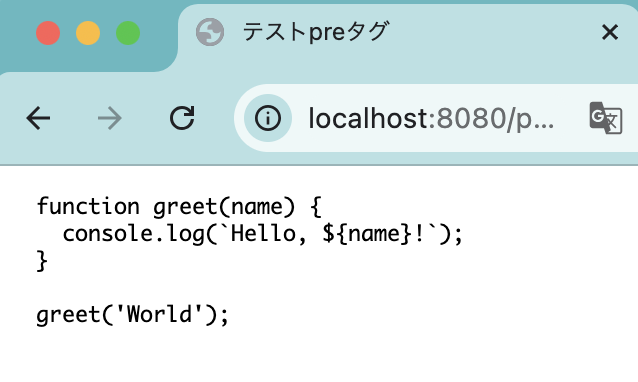Click the 'function greet(name) {' line

point(179,207)
